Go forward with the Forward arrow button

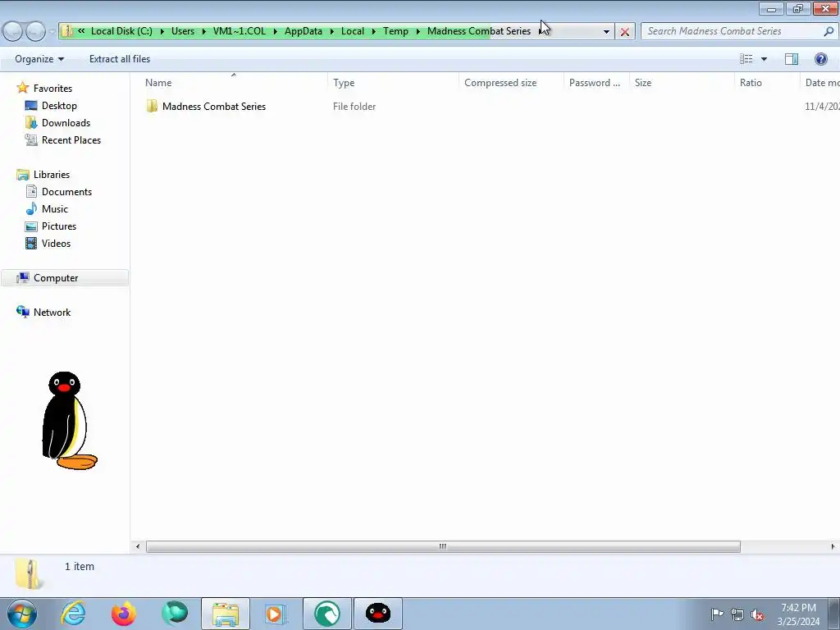coord(35,32)
